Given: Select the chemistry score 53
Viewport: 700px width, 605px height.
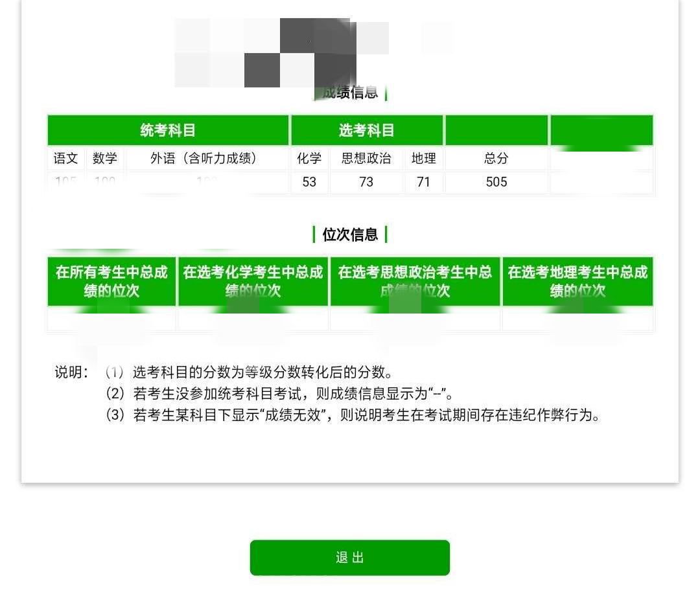Looking at the screenshot, I should pos(309,182).
